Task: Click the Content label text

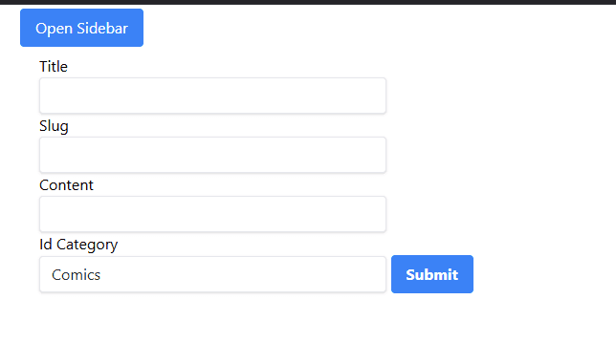Action: (66, 185)
